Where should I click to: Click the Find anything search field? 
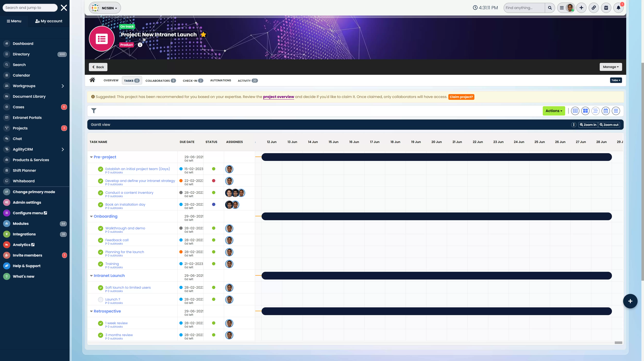524,8
